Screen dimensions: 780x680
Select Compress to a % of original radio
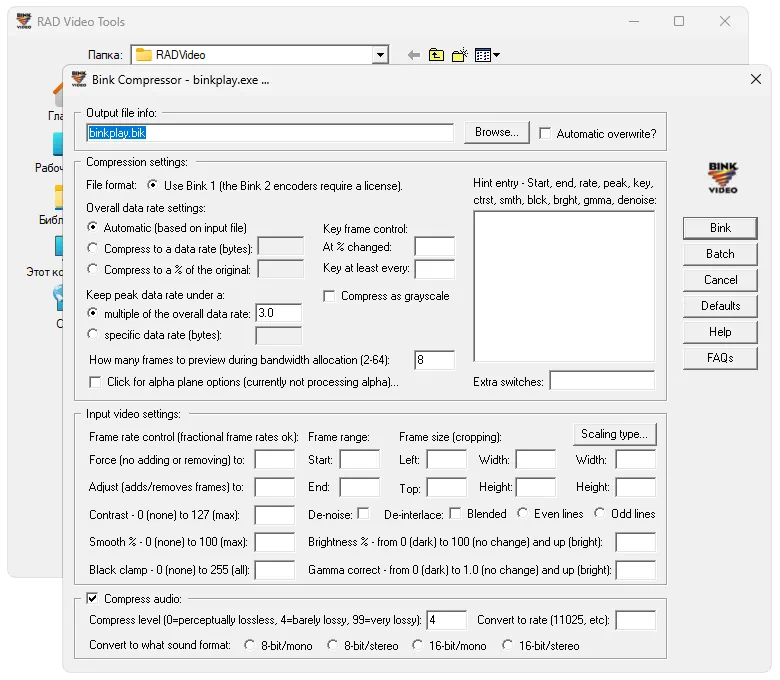pyautogui.click(x=92, y=269)
